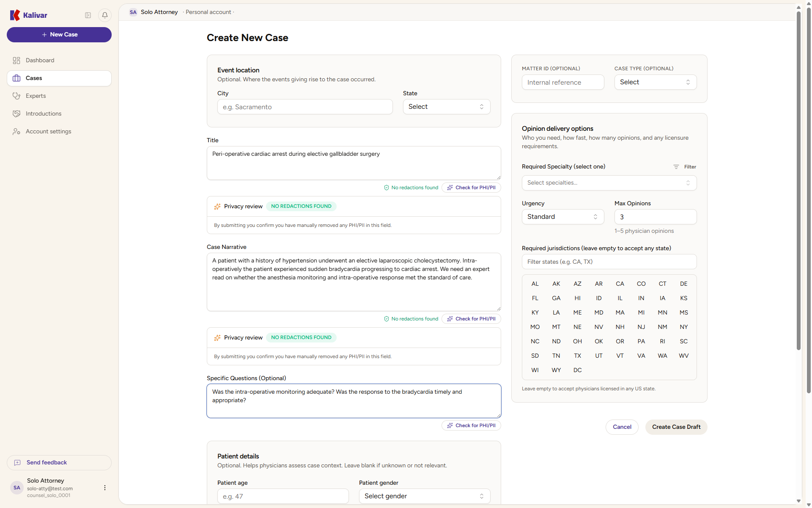The height and width of the screenshot is (508, 812).
Task: Click the Kalivar logo icon
Action: click(x=15, y=15)
